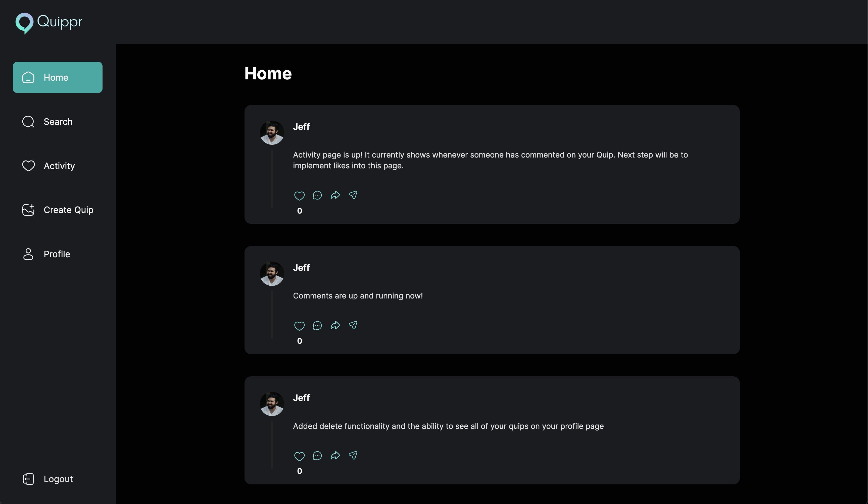Viewport: 868px width, 504px height.
Task: Share the 'Comments are up' quip via paper plane
Action: 353,325
